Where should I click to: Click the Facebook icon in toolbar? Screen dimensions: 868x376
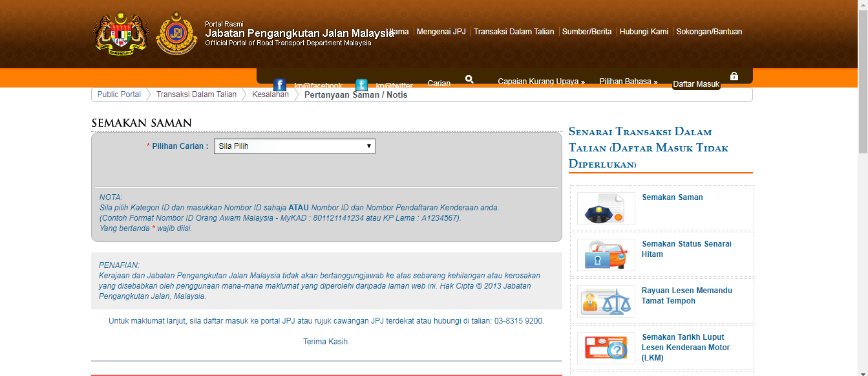280,85
